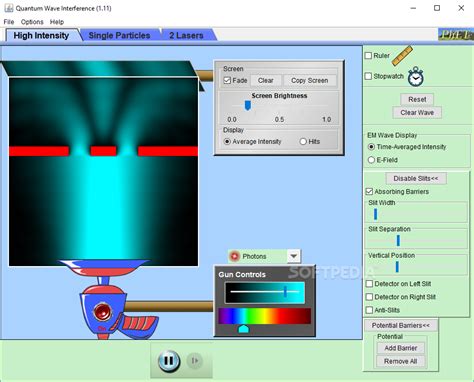
Task: Enable the Stopwatch checkbox
Action: (368, 76)
